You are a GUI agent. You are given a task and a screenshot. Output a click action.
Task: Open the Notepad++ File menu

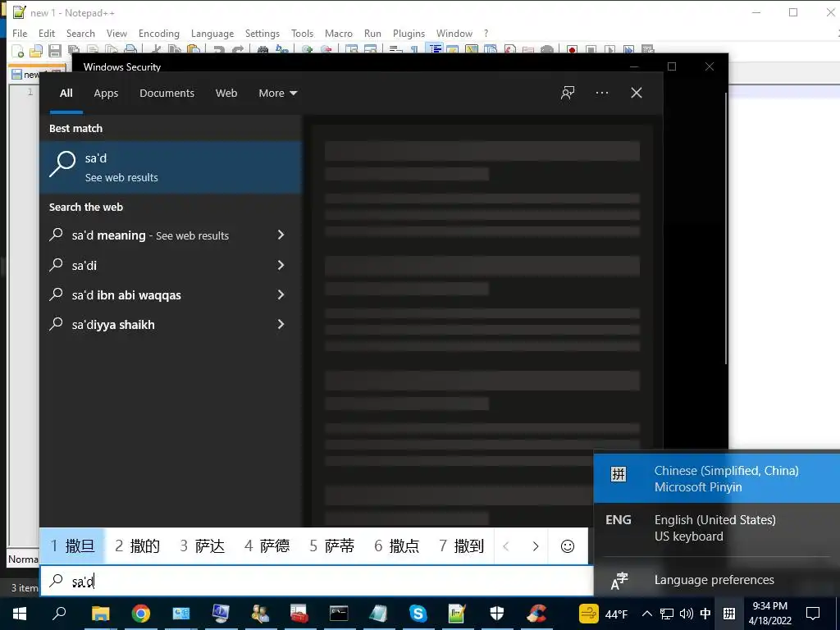click(x=20, y=33)
